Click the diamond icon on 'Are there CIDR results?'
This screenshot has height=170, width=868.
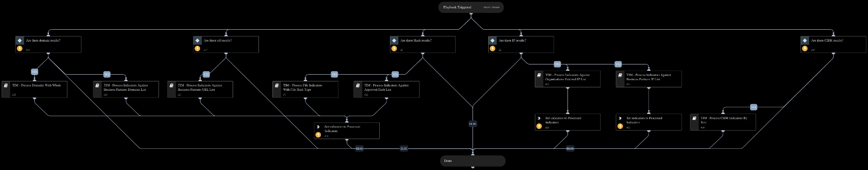coord(804,41)
